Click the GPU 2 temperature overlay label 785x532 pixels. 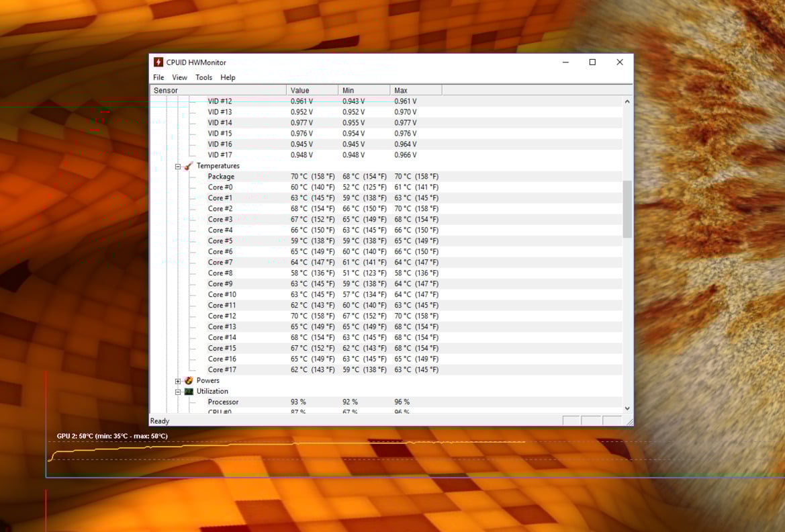[112, 436]
